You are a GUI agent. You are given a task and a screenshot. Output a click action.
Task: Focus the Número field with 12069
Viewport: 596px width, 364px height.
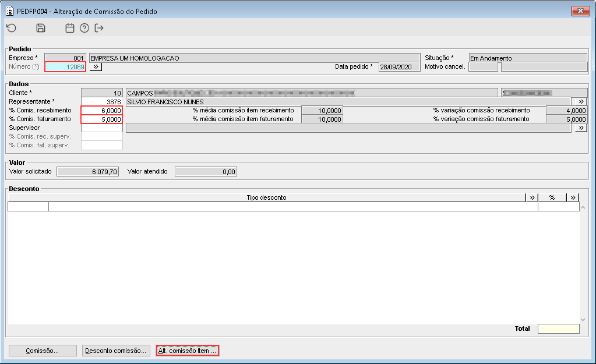click(65, 67)
